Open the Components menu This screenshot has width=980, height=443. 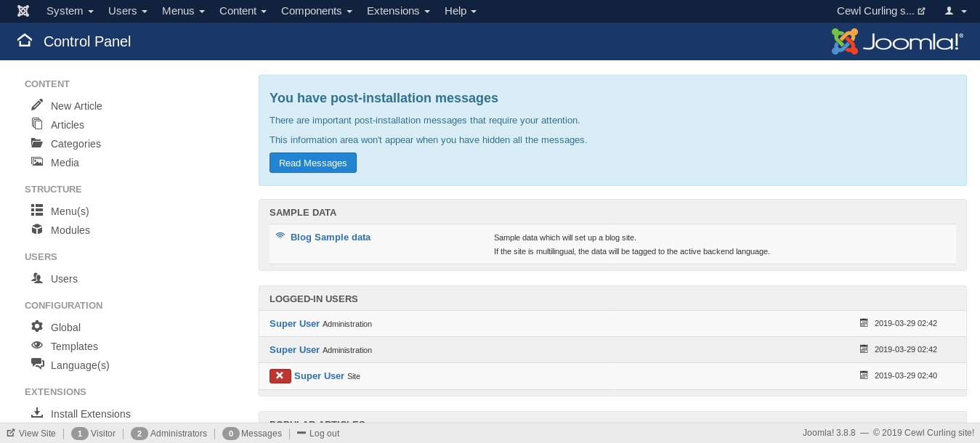tap(317, 11)
